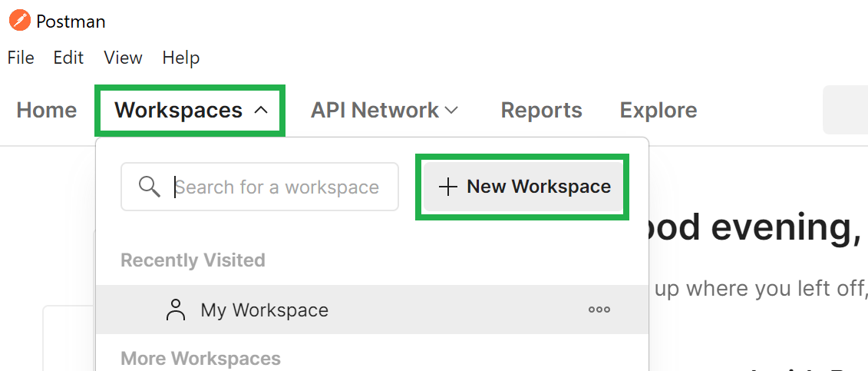Open the Explore tab
868x371 pixels.
[x=658, y=110]
